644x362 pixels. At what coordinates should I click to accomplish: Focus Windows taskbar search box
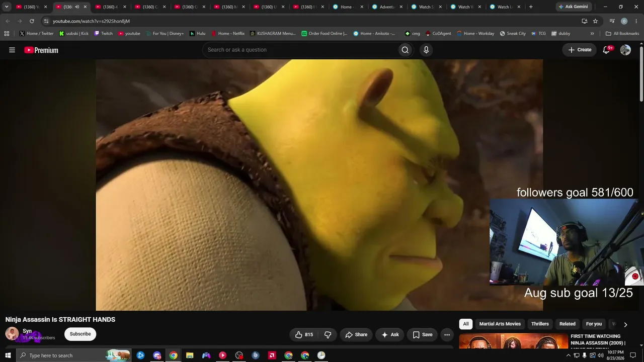pos(73,355)
